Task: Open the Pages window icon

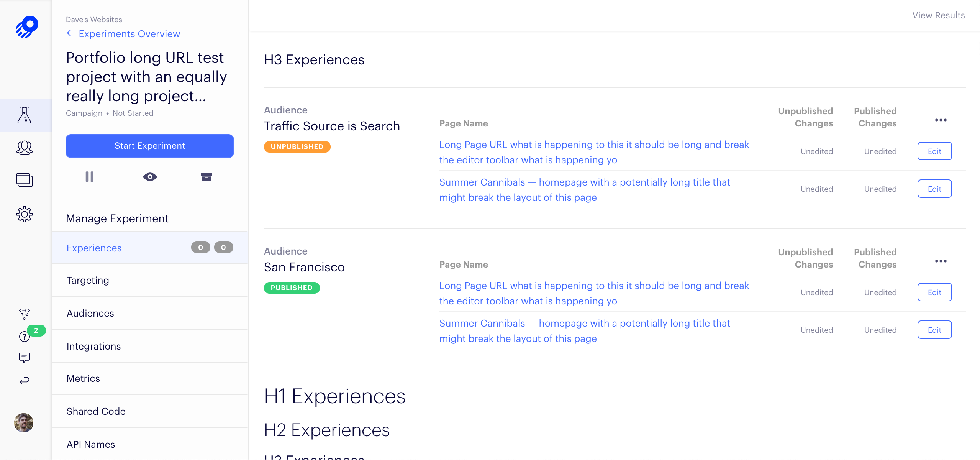Action: click(x=25, y=180)
